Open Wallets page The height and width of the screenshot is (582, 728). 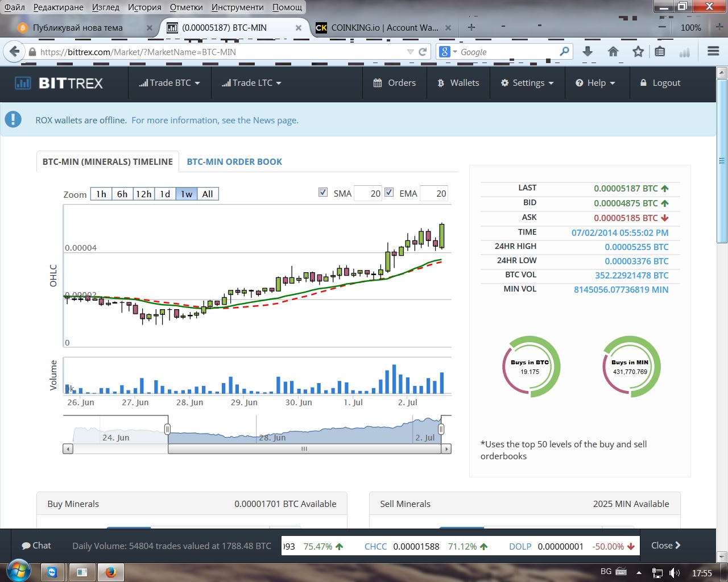coord(458,83)
